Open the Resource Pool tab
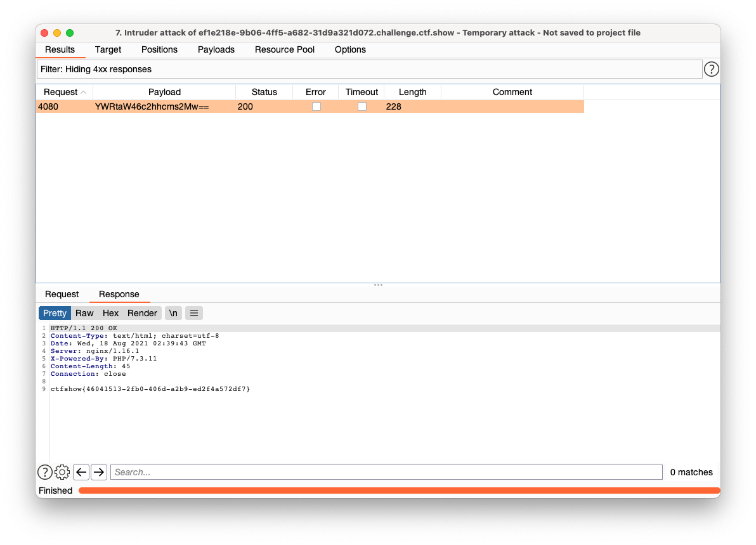This screenshot has height=545, width=756. 285,49
